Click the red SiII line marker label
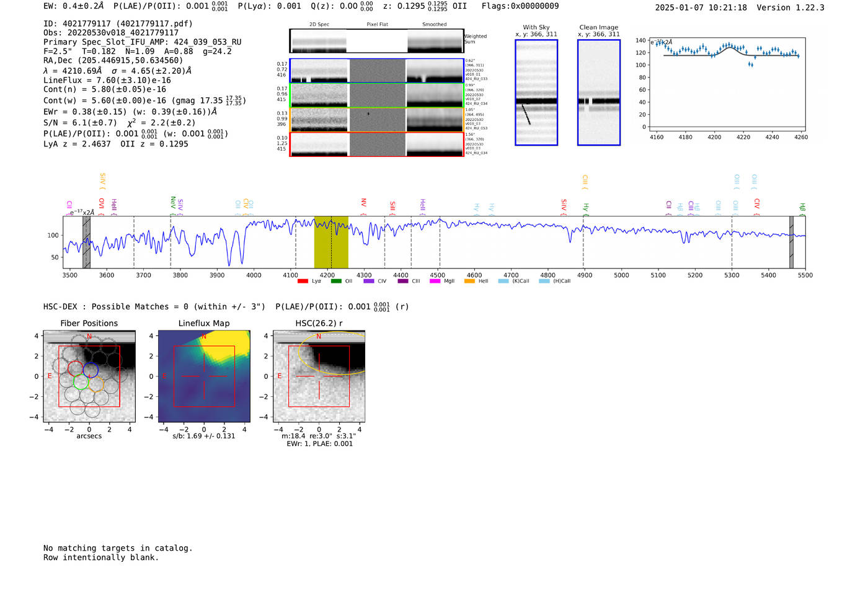The image size is (868, 591). click(392, 207)
